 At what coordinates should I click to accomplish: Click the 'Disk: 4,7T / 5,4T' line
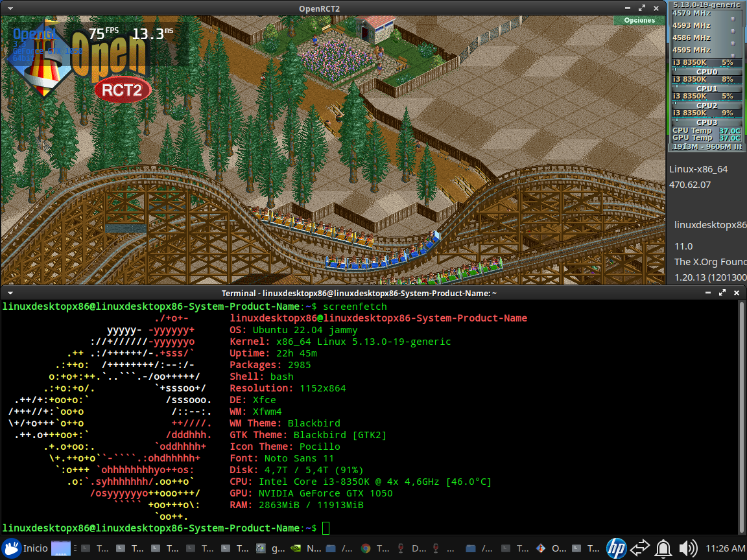click(296, 470)
